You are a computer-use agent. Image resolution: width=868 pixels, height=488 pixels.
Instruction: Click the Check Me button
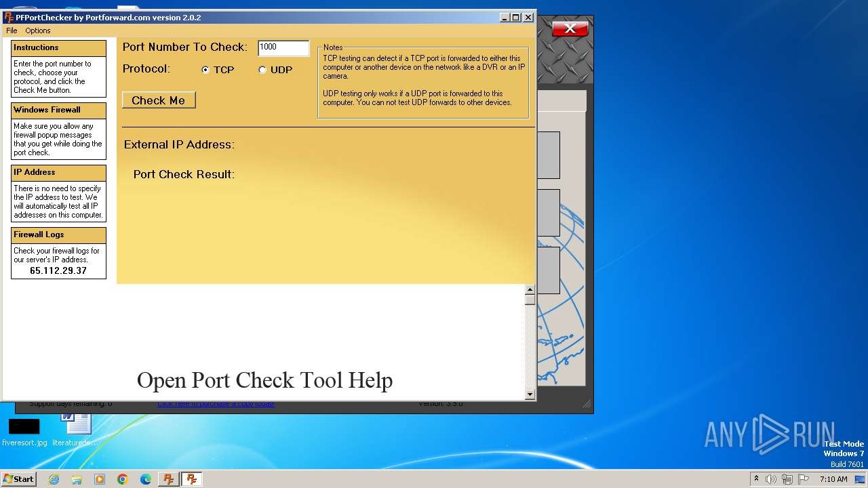click(159, 100)
